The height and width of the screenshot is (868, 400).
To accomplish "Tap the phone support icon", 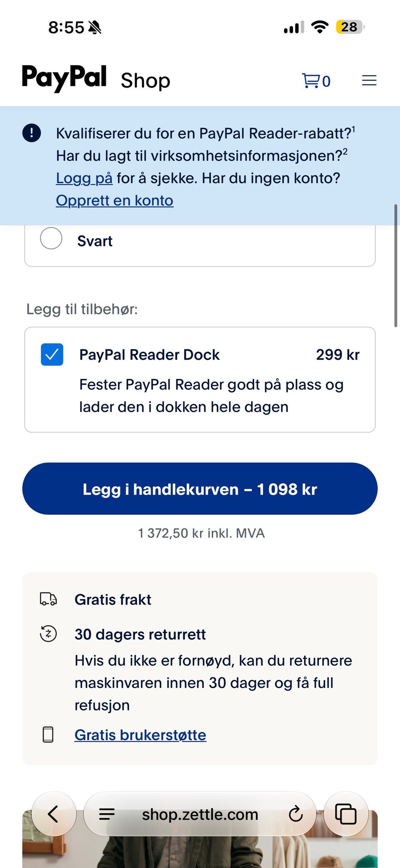I will click(48, 735).
